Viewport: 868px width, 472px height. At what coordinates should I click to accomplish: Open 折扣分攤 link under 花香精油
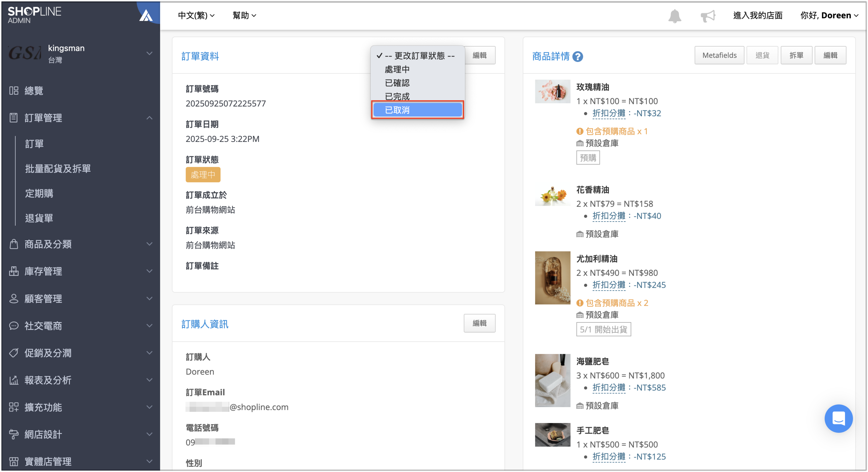coord(609,216)
